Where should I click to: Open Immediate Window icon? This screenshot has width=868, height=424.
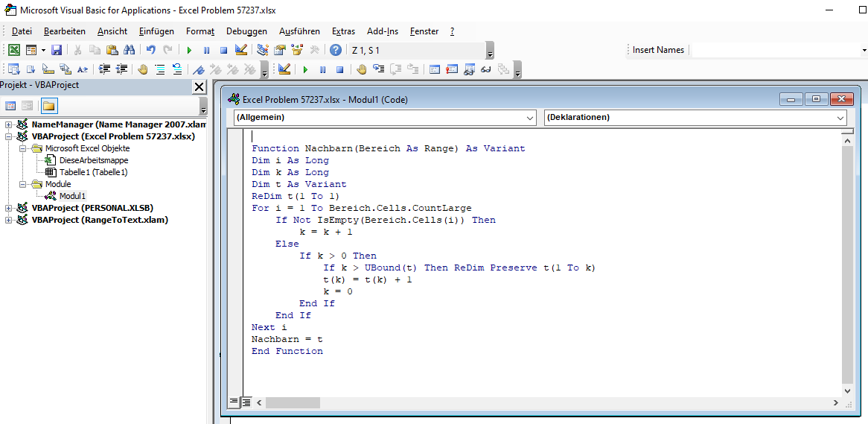click(x=452, y=70)
